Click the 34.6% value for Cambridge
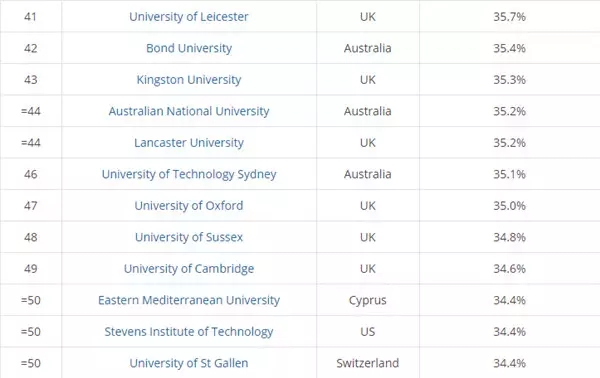This screenshot has height=378, width=600. 509,269
